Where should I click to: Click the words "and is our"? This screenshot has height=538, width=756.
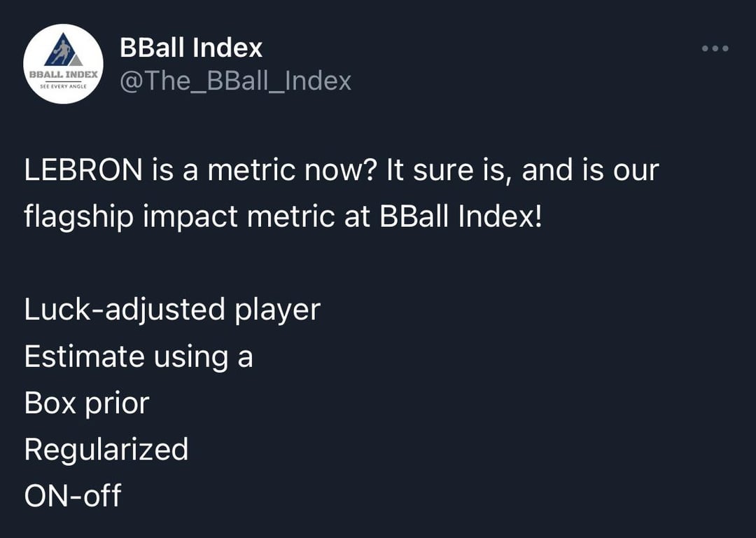pos(590,171)
